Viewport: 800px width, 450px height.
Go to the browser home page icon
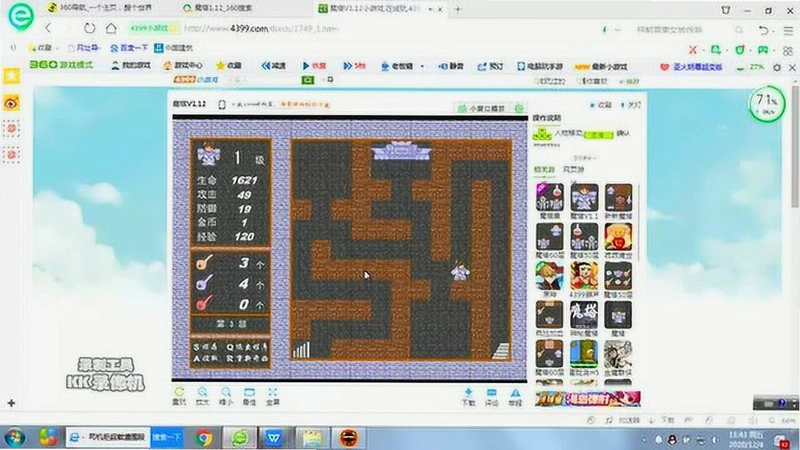point(111,28)
